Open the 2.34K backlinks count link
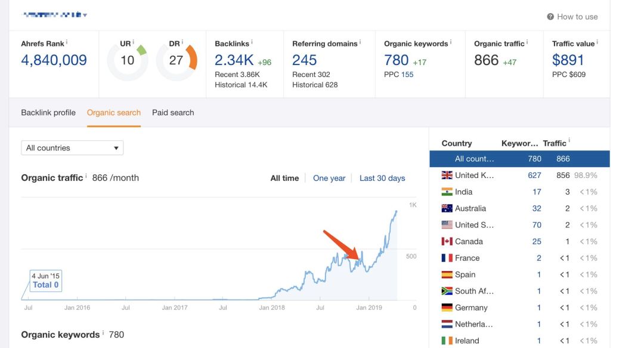The image size is (644, 348). (x=234, y=60)
